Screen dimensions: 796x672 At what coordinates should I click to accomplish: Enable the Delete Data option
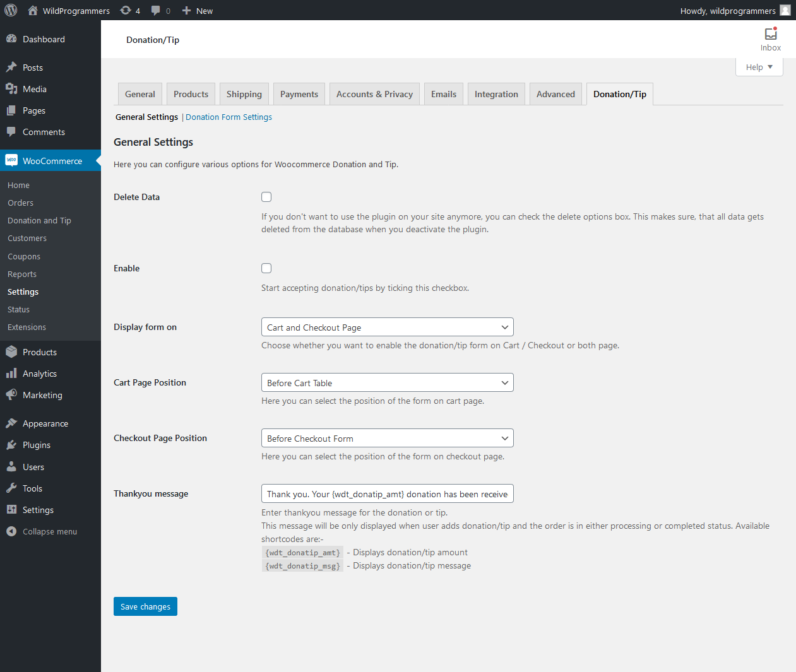point(266,196)
